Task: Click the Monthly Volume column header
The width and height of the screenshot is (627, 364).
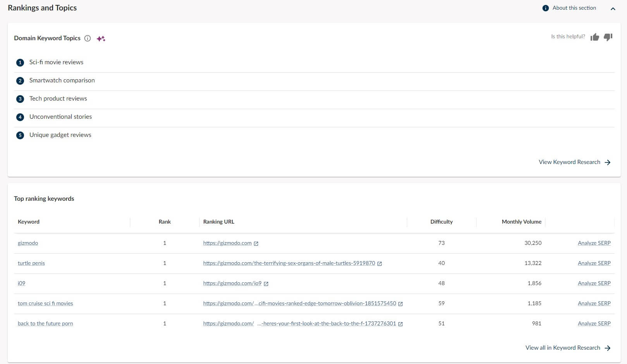Action: pyautogui.click(x=521, y=222)
